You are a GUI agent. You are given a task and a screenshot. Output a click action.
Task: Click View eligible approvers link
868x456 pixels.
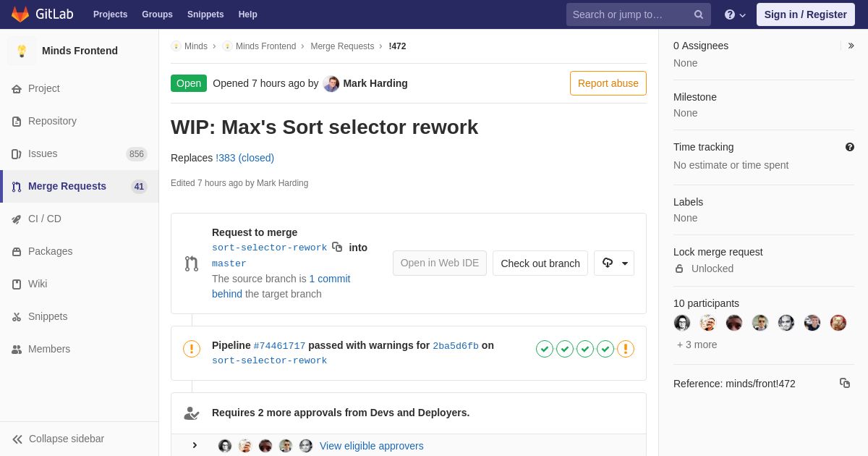tap(372, 446)
